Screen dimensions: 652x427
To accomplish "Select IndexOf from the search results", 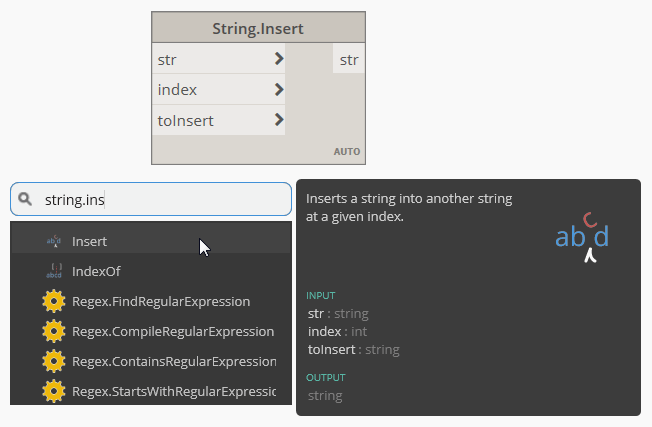I will pyautogui.click(x=96, y=271).
